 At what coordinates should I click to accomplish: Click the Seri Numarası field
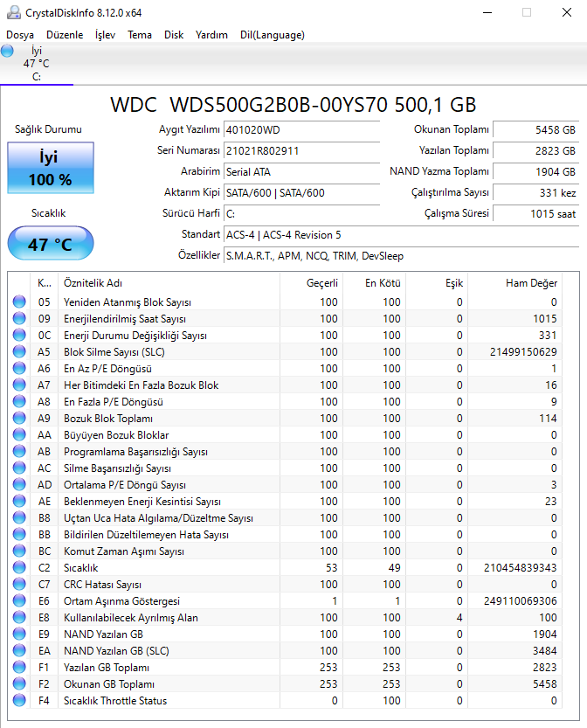301,151
